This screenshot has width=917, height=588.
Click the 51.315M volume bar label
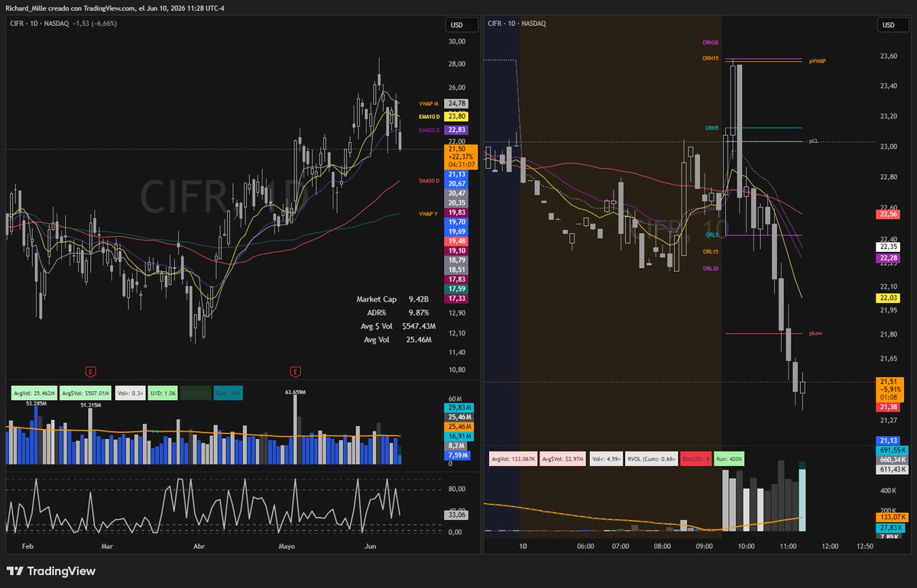[90, 405]
